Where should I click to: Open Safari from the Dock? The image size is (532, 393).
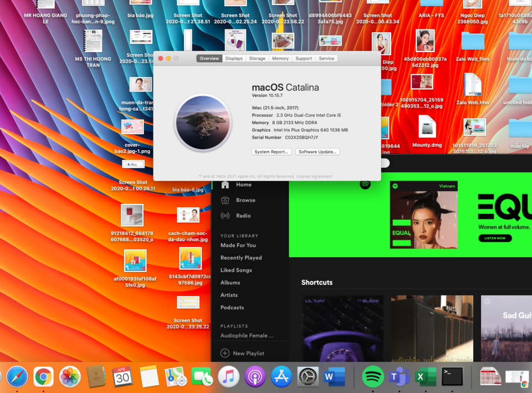point(17,377)
